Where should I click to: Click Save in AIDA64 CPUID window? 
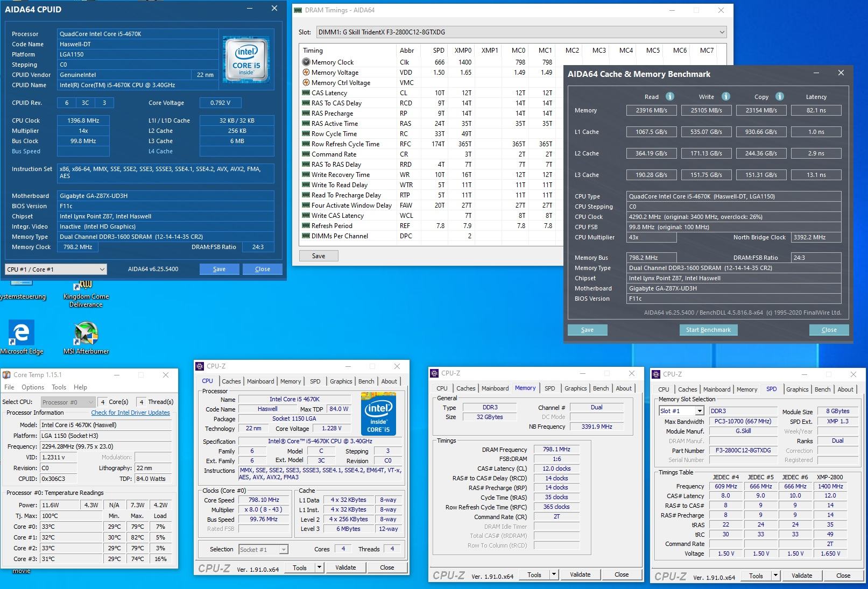point(220,269)
